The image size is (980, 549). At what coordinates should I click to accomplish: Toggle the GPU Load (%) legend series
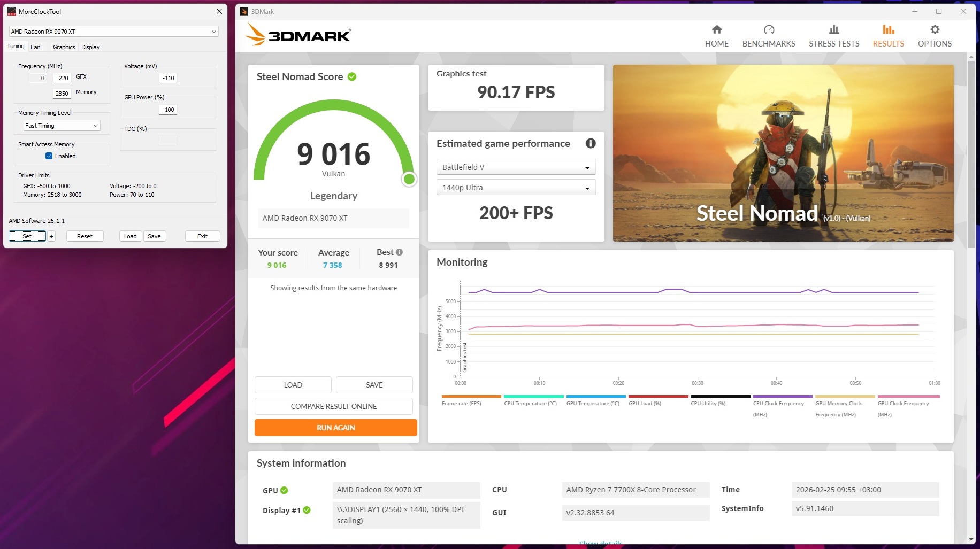(658, 400)
